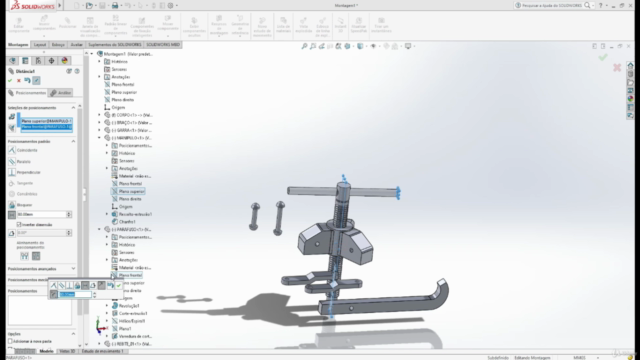This screenshot has width=640, height=360.
Task: Open the PropertyManager tab icon
Action: [25, 61]
